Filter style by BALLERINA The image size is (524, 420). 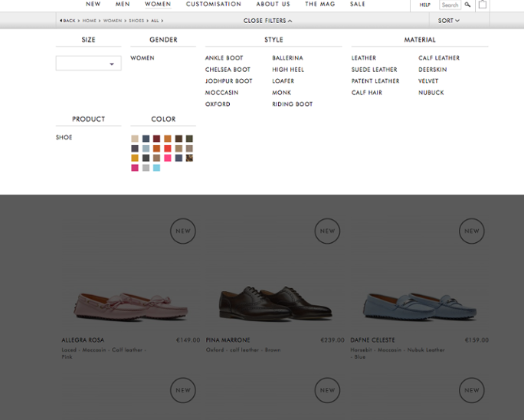point(287,57)
